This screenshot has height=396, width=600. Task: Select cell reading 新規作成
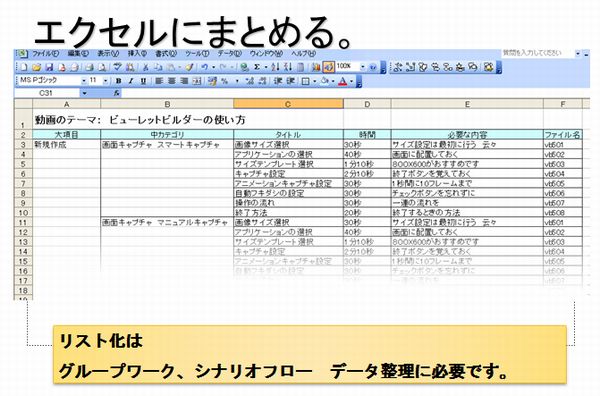[67, 145]
